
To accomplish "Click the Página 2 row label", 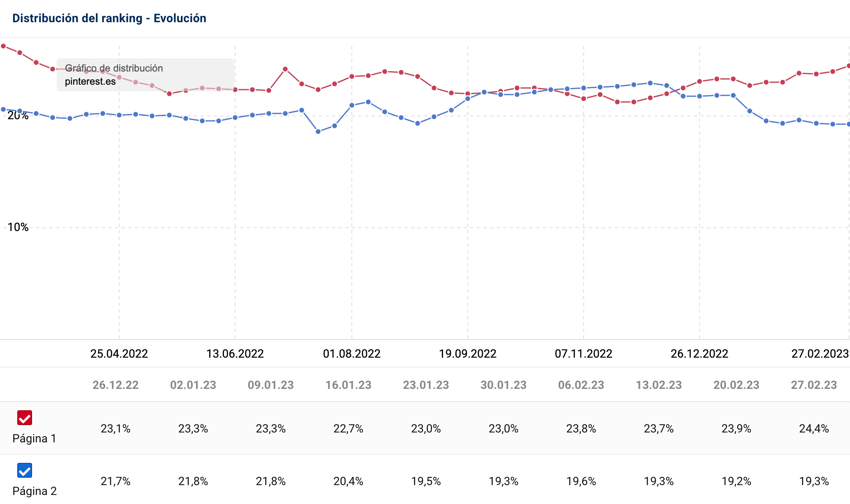I will coord(35,491).
